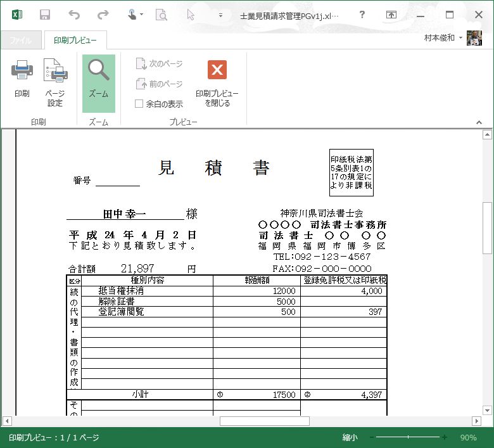This screenshot has width=494, height=448.
Task: Select the 印刷プレビュー tab
Action: 75,40
